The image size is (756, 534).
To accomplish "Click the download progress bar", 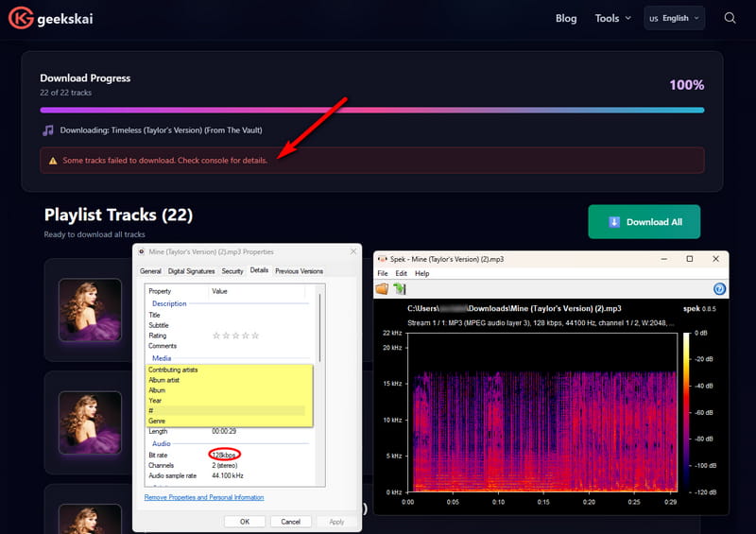I will [x=371, y=110].
